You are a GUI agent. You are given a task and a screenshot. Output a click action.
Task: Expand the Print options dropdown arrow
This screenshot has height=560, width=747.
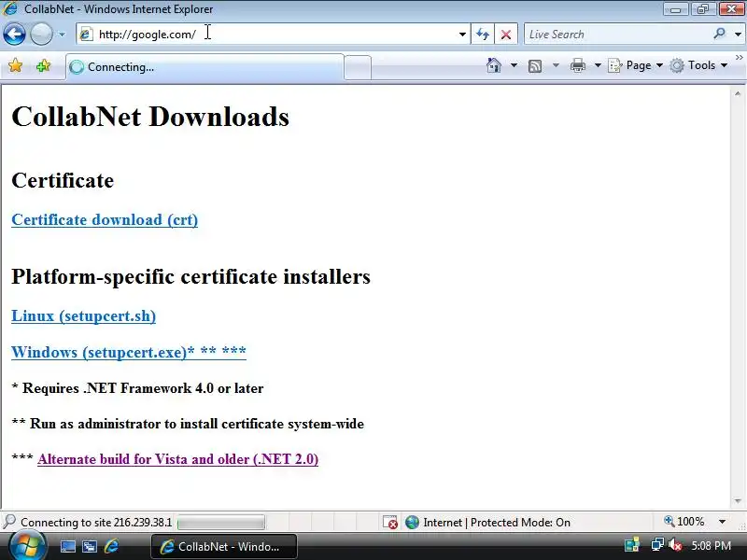598,65
